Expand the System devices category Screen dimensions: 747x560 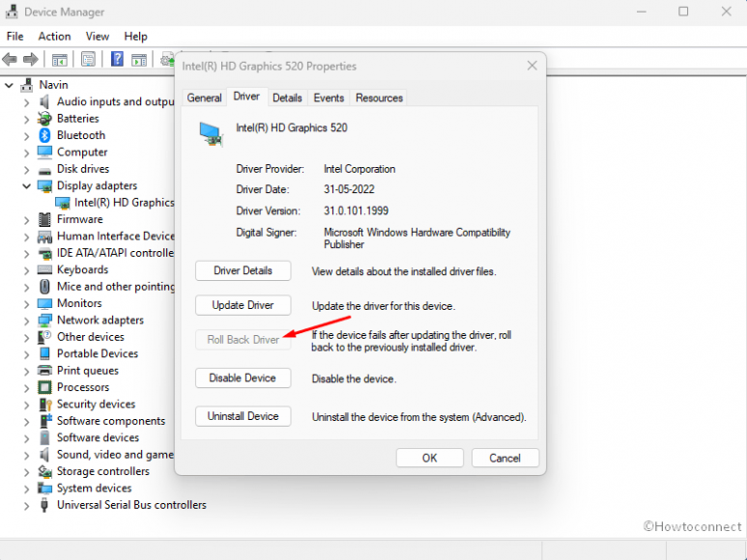27,489
